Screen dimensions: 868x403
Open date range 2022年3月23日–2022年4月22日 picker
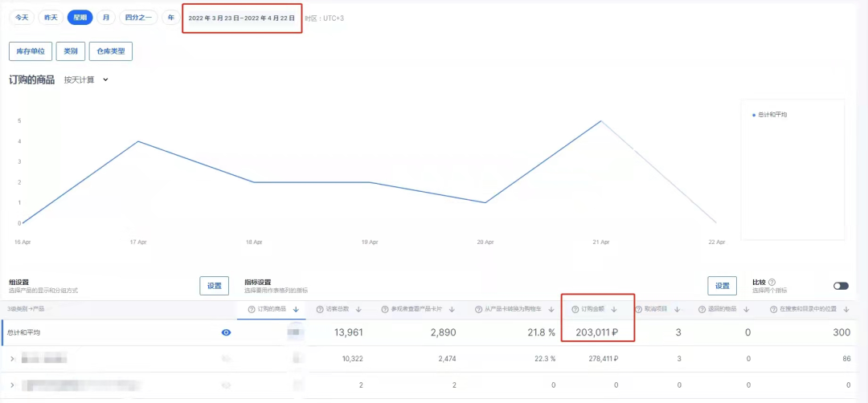(242, 18)
